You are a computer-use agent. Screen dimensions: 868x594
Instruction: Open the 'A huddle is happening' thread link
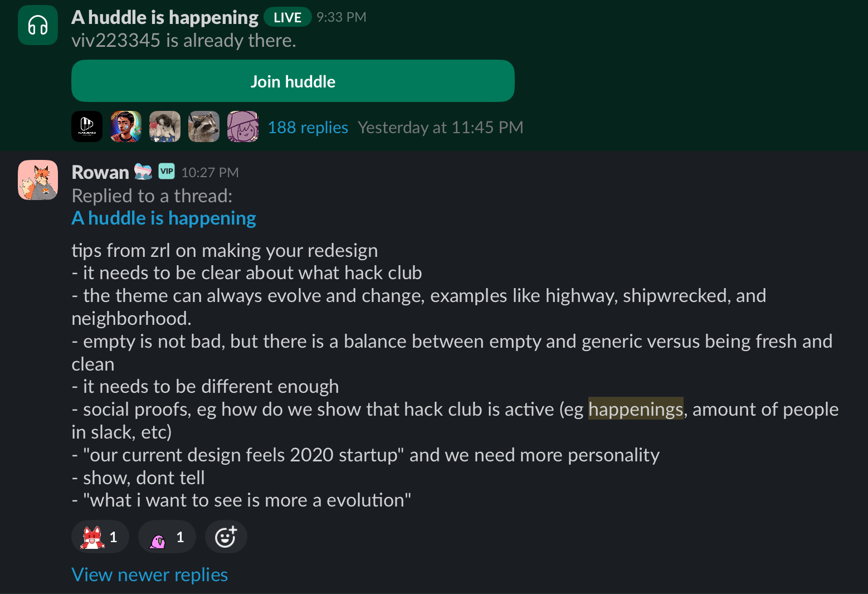click(164, 218)
